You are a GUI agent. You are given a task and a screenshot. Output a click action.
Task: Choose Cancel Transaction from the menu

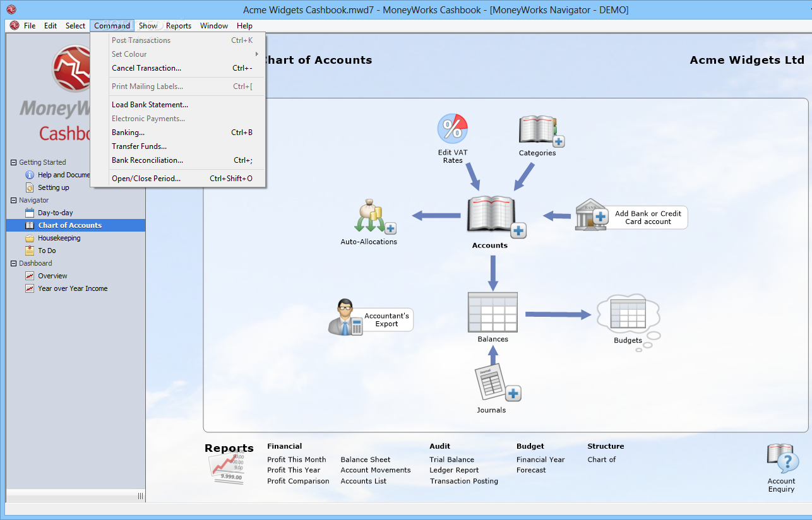178,68
